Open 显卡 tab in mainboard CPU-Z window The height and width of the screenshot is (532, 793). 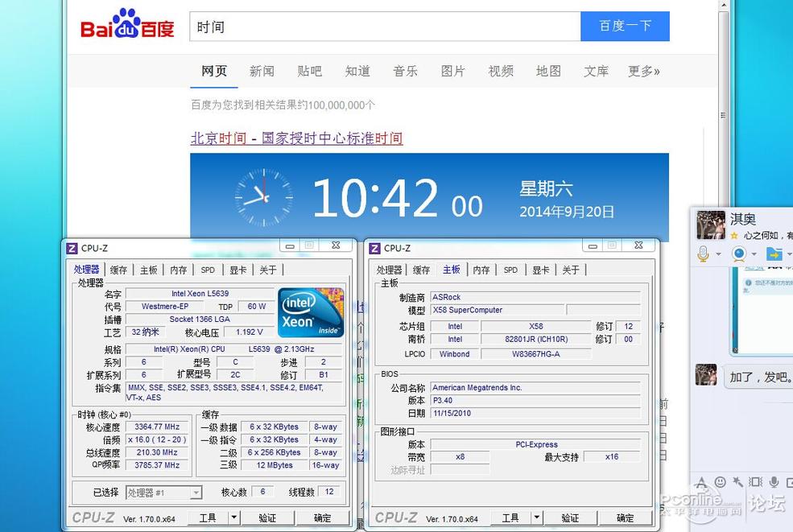tap(541, 270)
